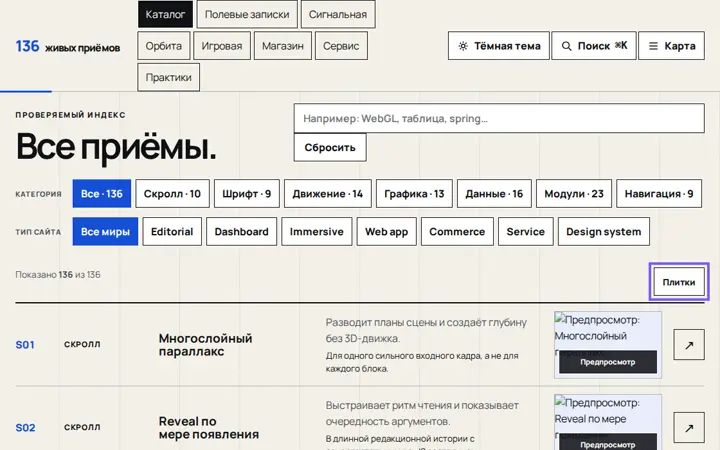Open Многослойный параллакс preview thumbnail

tap(608, 345)
